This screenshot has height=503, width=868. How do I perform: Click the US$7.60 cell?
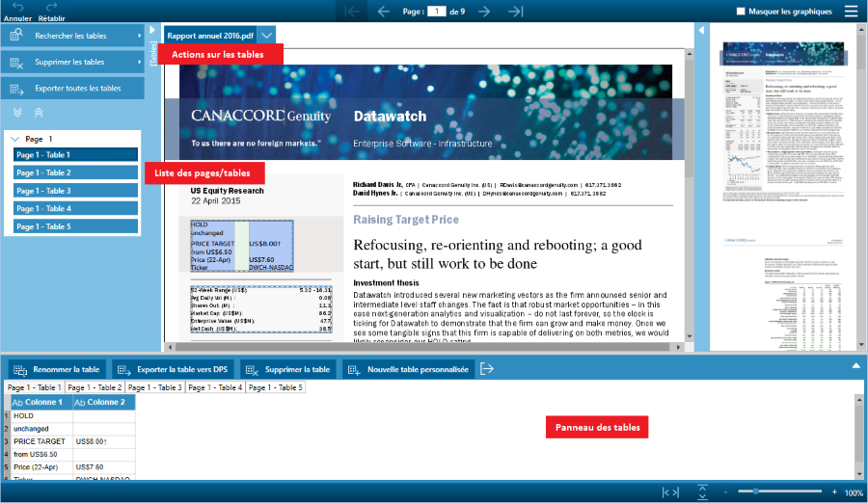coord(104,467)
